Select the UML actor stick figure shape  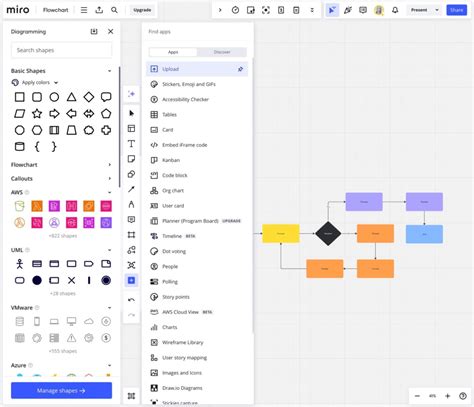click(20, 264)
